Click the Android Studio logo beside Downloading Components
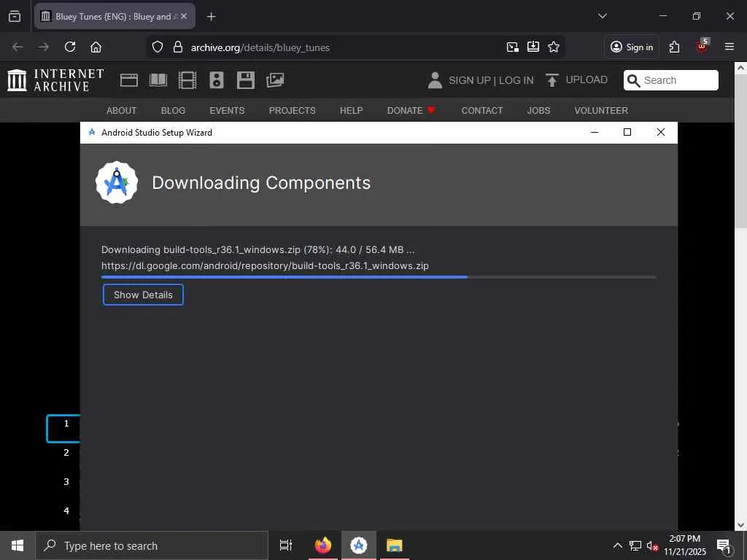The height and width of the screenshot is (560, 747). 117,182
